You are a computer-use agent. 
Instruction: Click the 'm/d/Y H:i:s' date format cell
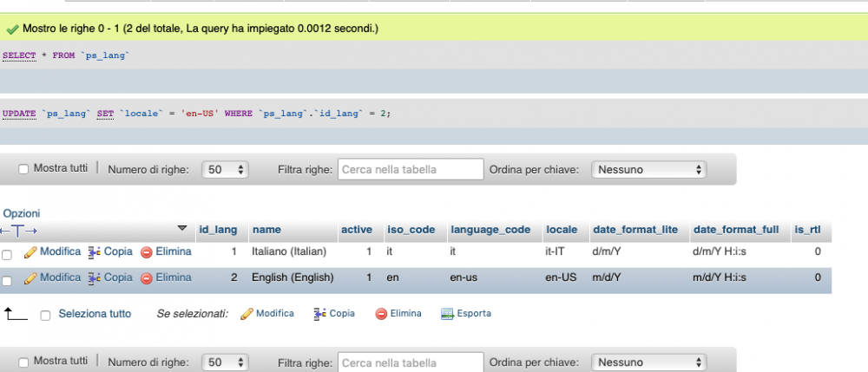(x=719, y=277)
